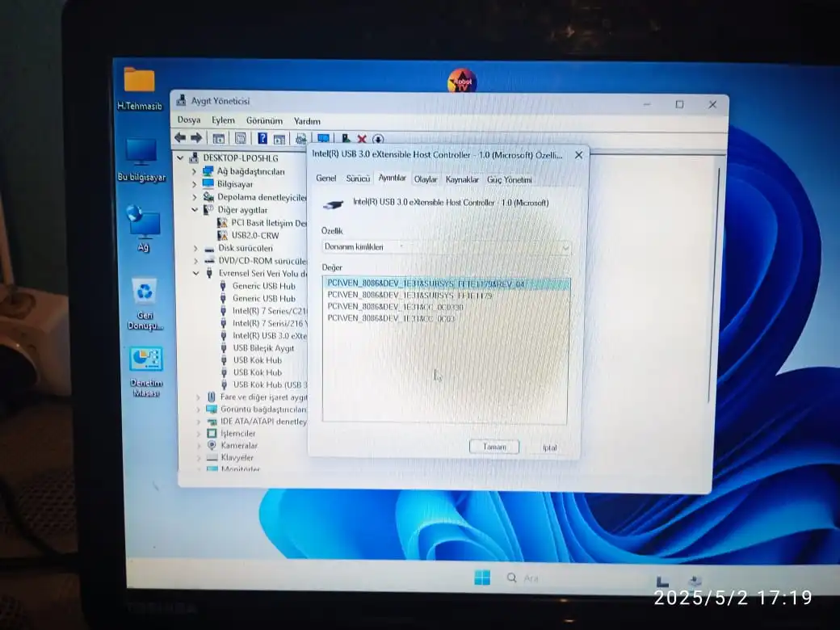Screen dimensions: 840x630
Task: Expand Bilgisayar category
Action: pos(194,184)
